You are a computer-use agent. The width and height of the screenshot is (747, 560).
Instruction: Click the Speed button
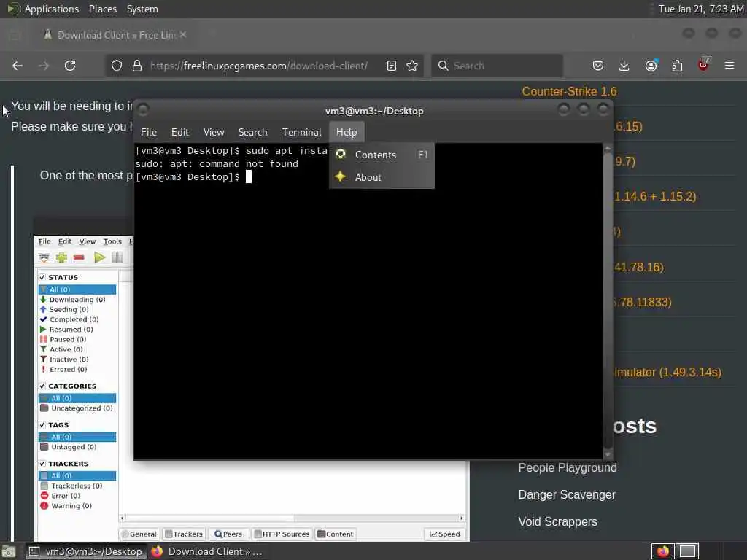coord(445,534)
